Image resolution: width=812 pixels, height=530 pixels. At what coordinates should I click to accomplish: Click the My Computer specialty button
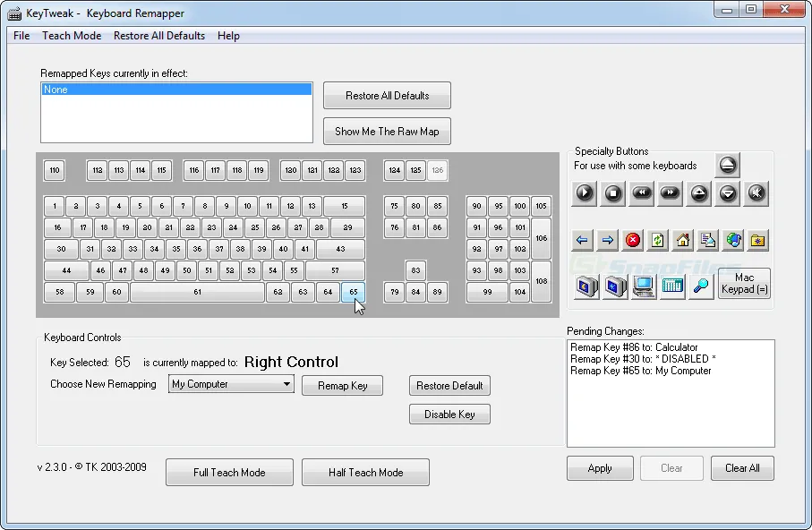pos(644,286)
